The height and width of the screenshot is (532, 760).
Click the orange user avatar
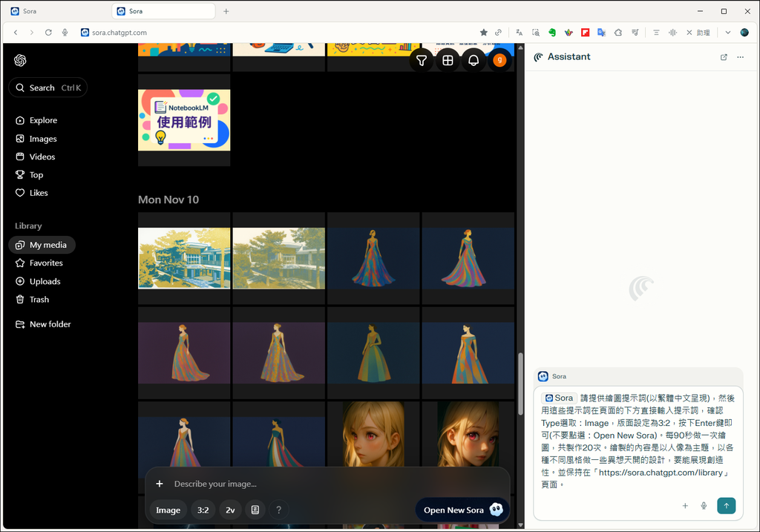[499, 60]
